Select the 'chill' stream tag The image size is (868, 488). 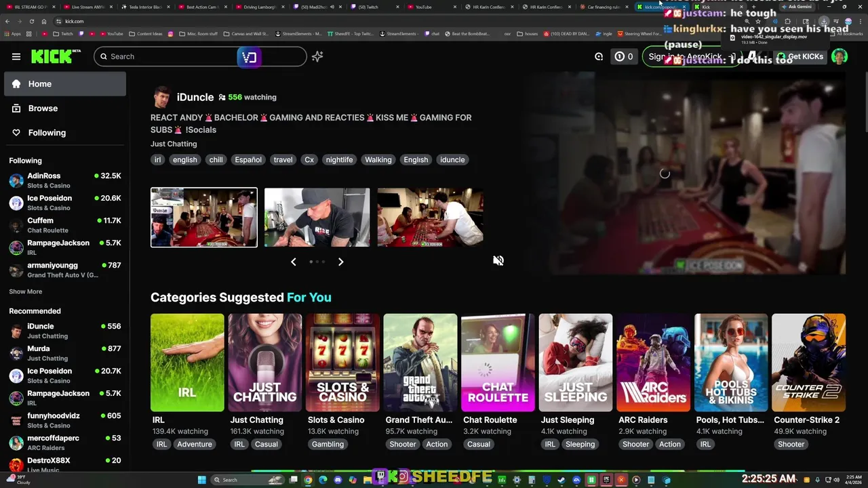pos(216,160)
